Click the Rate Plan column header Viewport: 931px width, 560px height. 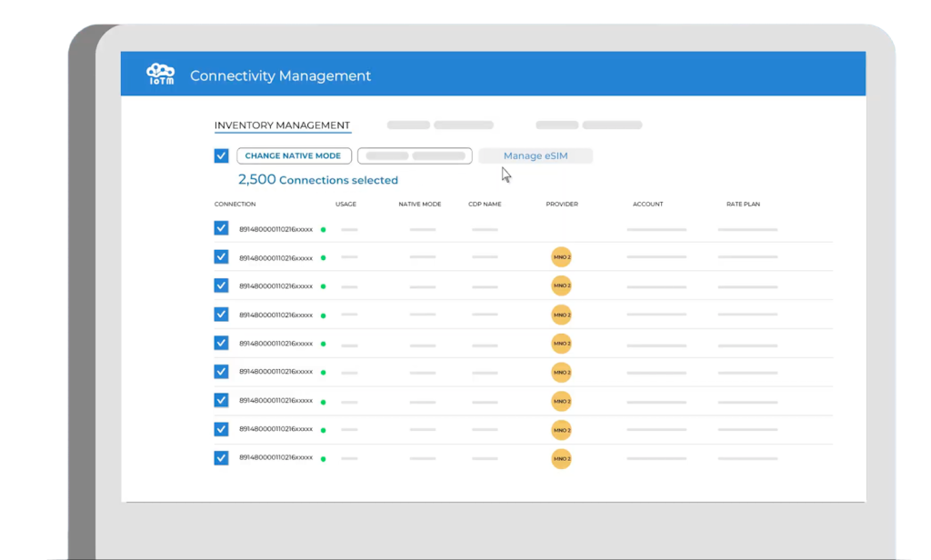(743, 205)
